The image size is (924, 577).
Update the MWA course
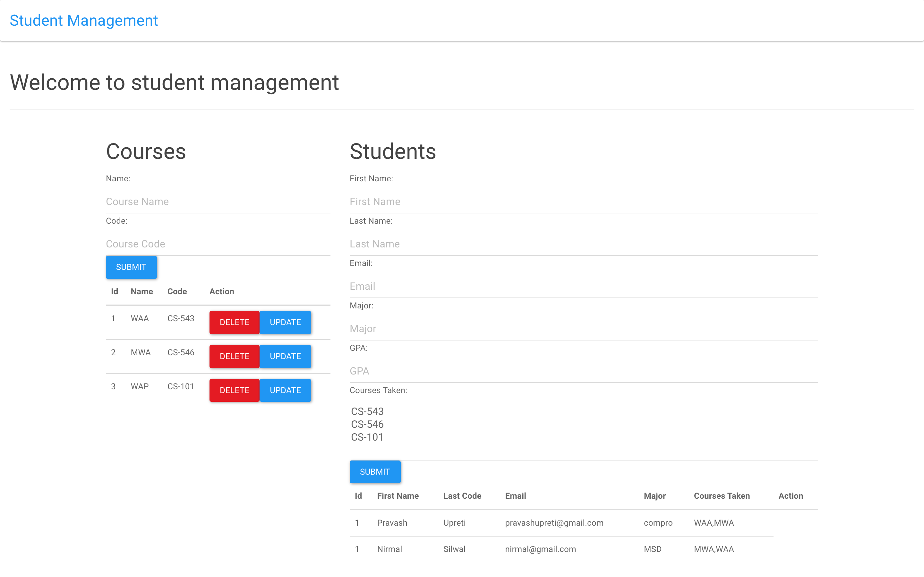(285, 357)
